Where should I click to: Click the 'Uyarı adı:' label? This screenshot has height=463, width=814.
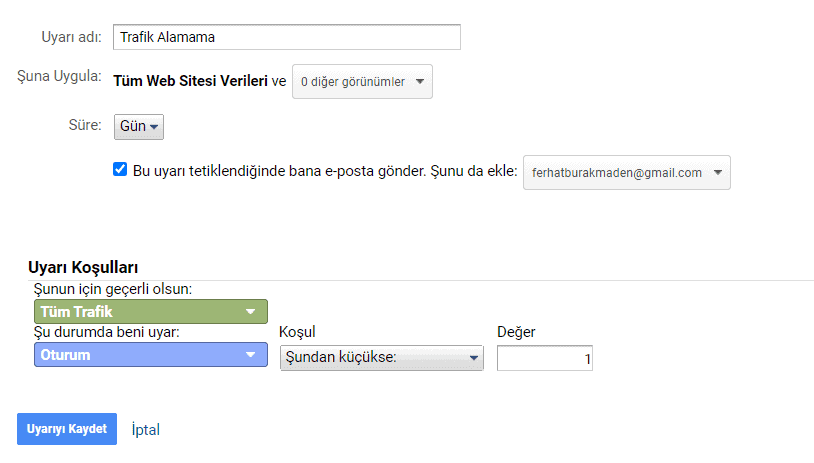[x=71, y=36]
